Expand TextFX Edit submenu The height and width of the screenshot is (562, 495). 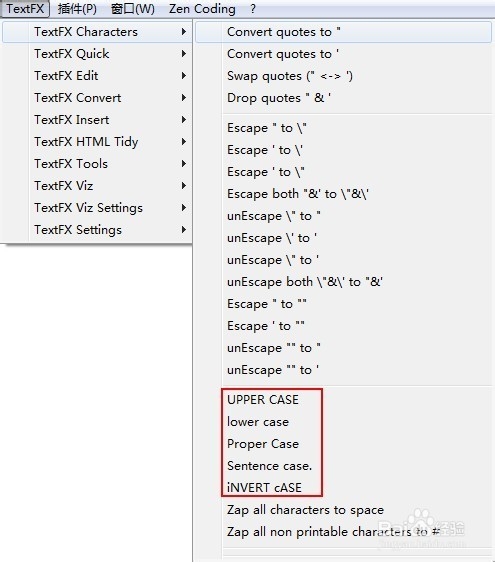click(97, 76)
